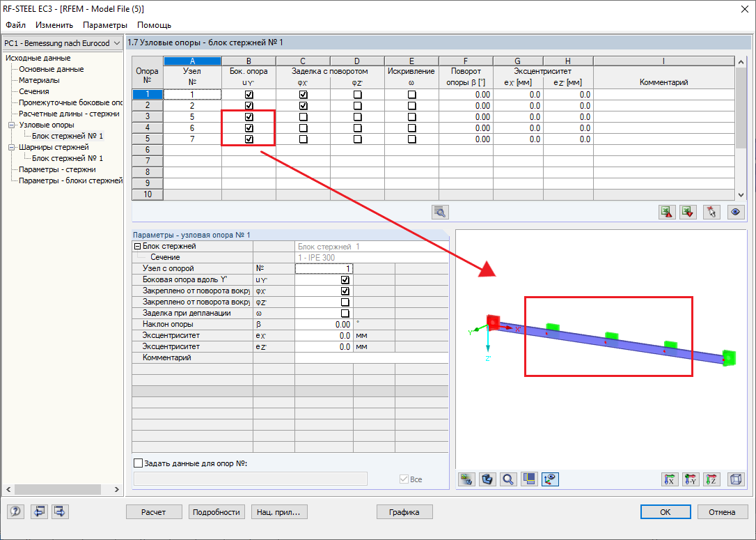Open 'Расчетные длины - стержни' tree item
The width and height of the screenshot is (756, 540).
tap(69, 114)
